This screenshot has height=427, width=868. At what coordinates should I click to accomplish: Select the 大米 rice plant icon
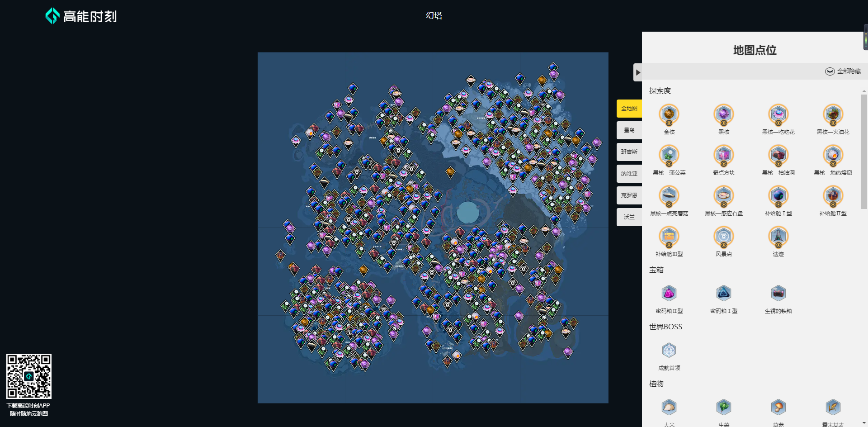tap(669, 408)
